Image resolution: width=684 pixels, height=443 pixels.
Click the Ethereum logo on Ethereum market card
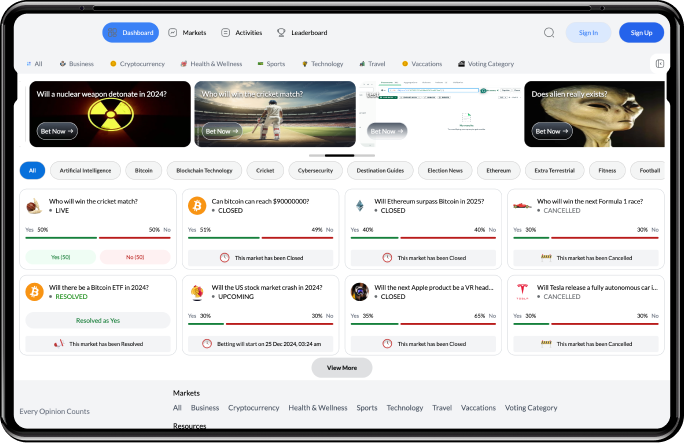tap(360, 206)
